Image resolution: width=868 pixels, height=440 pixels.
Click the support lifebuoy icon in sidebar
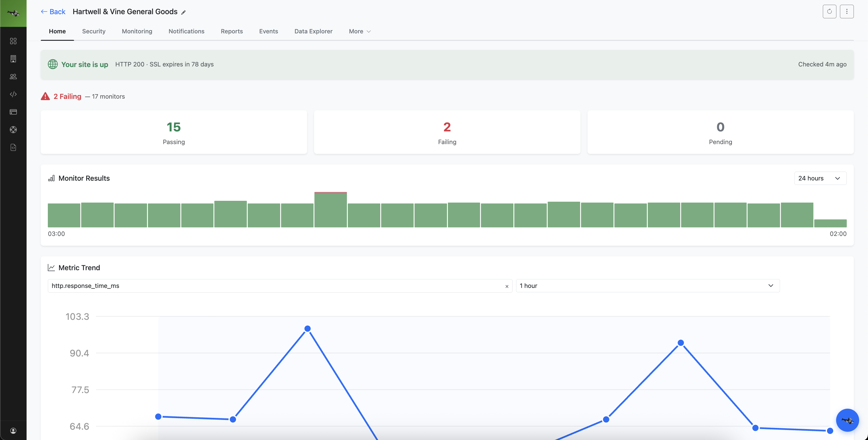[x=13, y=130]
